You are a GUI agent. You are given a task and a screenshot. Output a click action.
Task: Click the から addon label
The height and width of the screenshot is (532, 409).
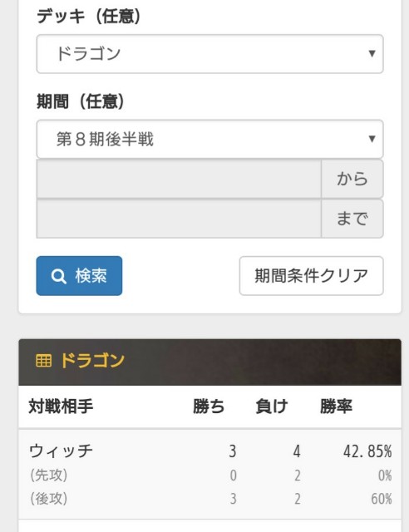click(x=352, y=179)
